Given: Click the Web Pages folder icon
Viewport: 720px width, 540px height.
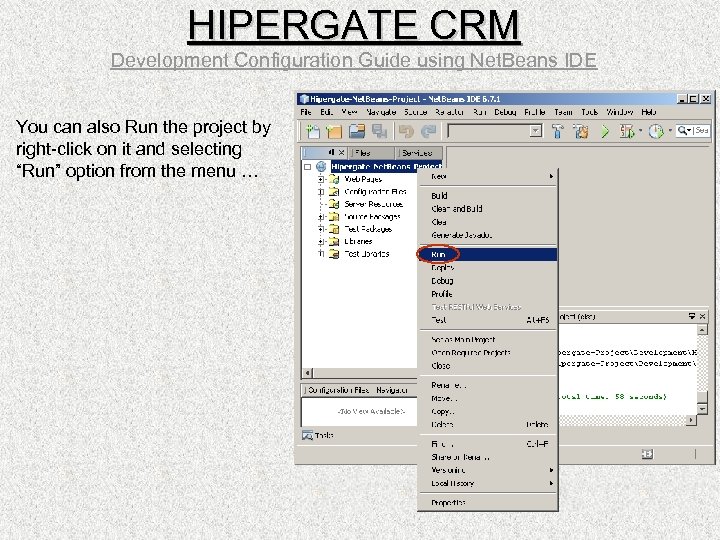Looking at the screenshot, I should click(334, 179).
